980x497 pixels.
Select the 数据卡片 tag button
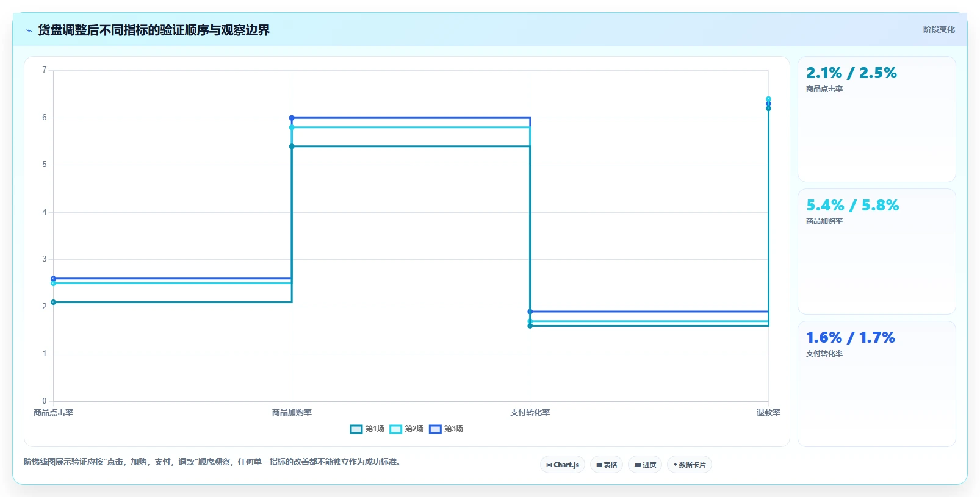[x=690, y=465]
